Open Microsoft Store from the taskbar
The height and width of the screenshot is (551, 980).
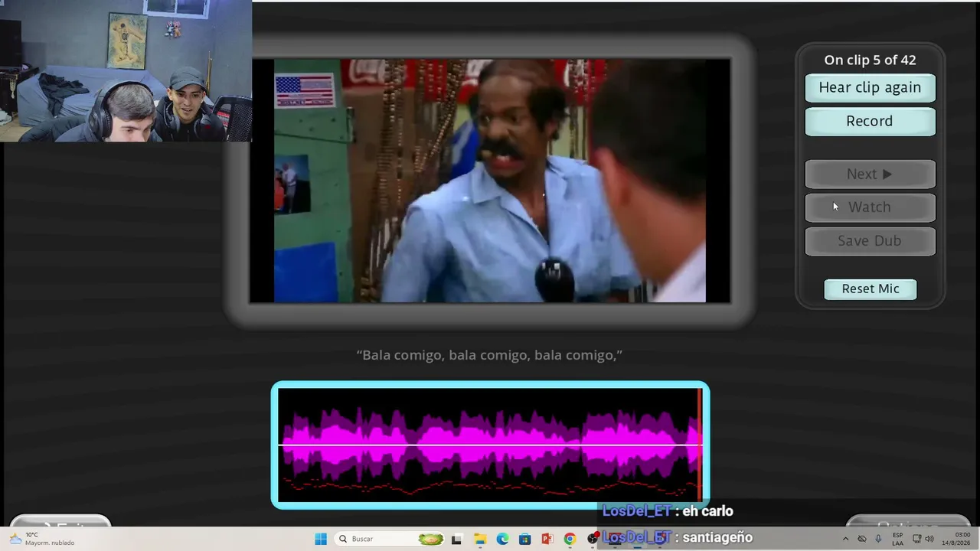(x=524, y=539)
